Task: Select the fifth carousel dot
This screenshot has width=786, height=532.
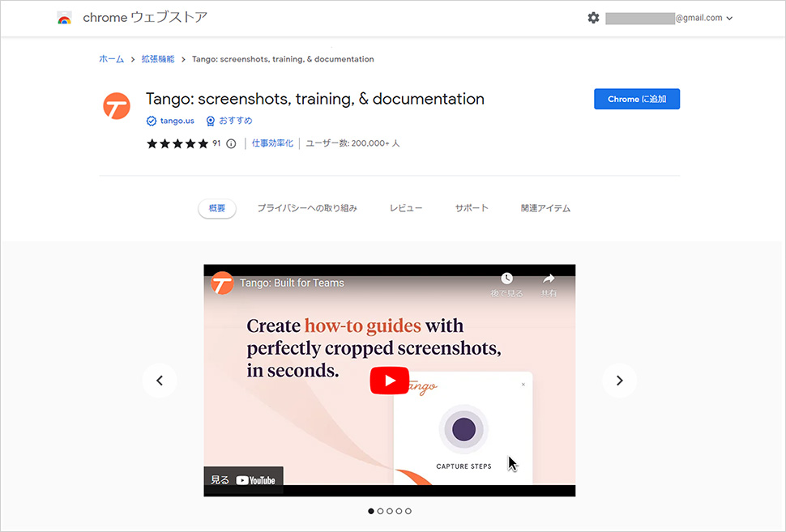Action: 408,511
